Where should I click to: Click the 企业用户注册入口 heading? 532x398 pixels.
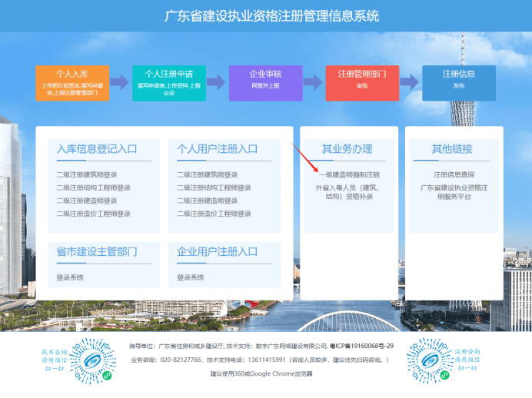(217, 251)
